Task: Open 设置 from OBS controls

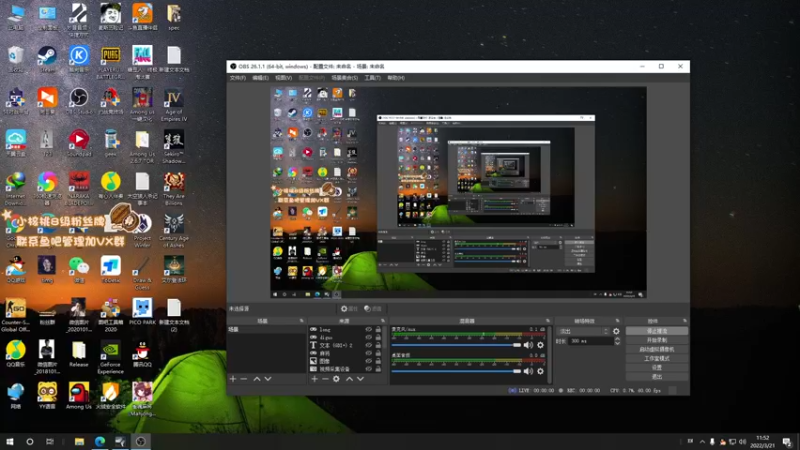Action: [657, 367]
